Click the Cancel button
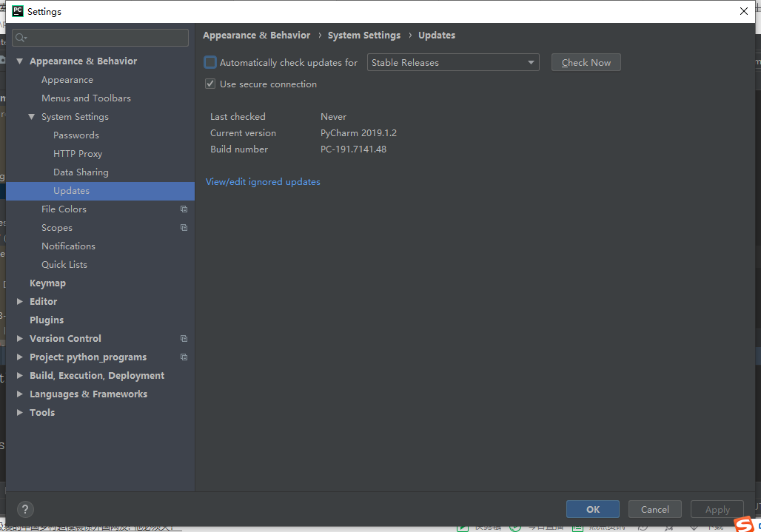This screenshot has height=532, width=761. pos(654,509)
